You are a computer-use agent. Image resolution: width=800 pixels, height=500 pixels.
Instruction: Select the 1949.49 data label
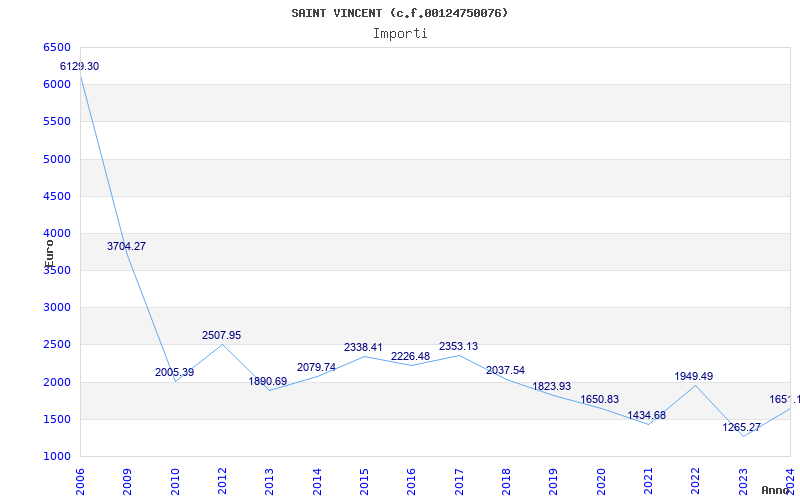pos(694,376)
